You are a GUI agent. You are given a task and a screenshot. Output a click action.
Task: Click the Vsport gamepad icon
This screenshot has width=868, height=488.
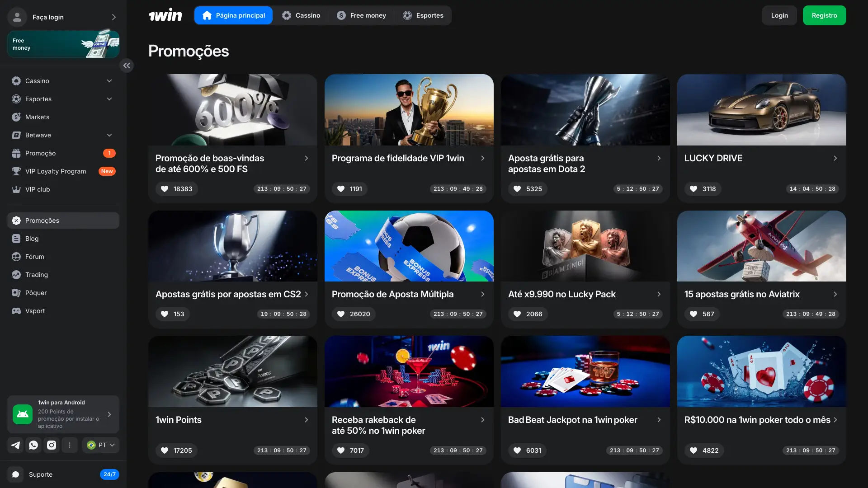[x=16, y=311]
